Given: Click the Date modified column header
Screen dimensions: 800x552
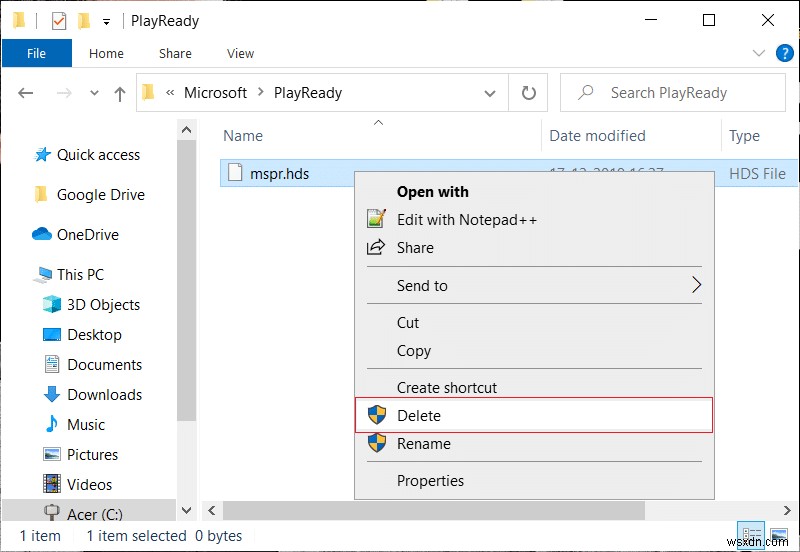Looking at the screenshot, I should (x=597, y=136).
